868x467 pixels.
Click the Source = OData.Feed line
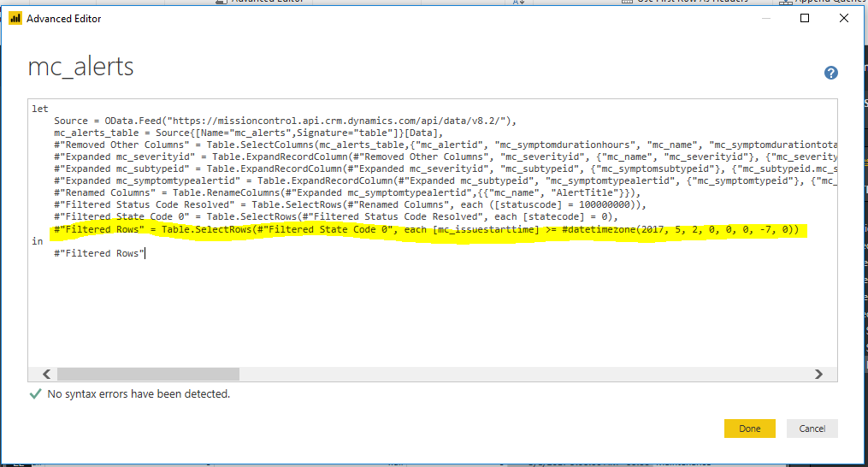pyautogui.click(x=285, y=121)
